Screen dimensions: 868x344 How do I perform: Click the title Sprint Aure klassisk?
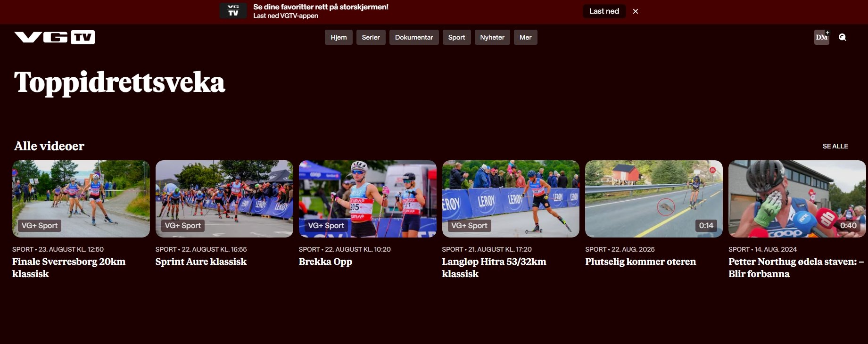pyautogui.click(x=201, y=262)
